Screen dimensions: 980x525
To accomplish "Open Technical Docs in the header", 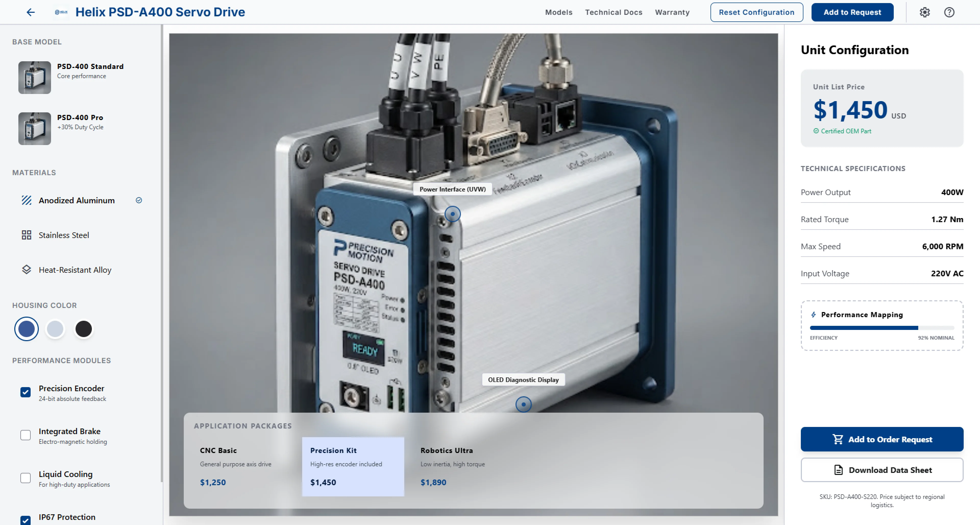I will coord(614,12).
